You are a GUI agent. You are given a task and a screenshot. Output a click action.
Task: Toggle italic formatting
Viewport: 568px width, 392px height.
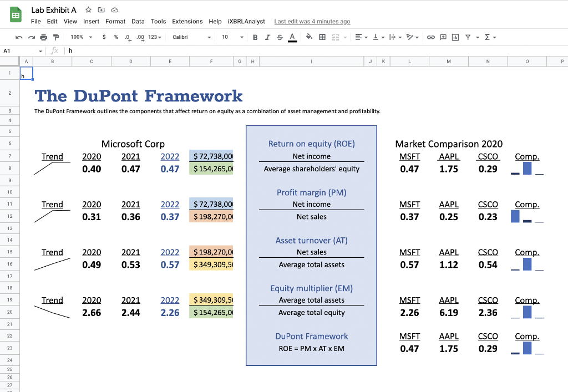(x=267, y=37)
